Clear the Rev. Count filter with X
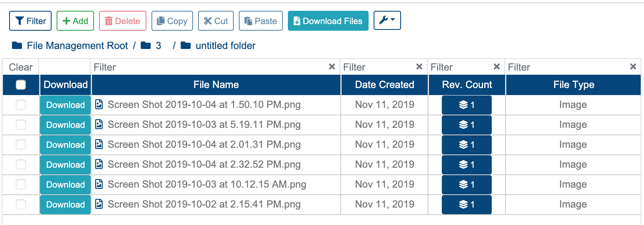This screenshot has width=644, height=225. 497,66
